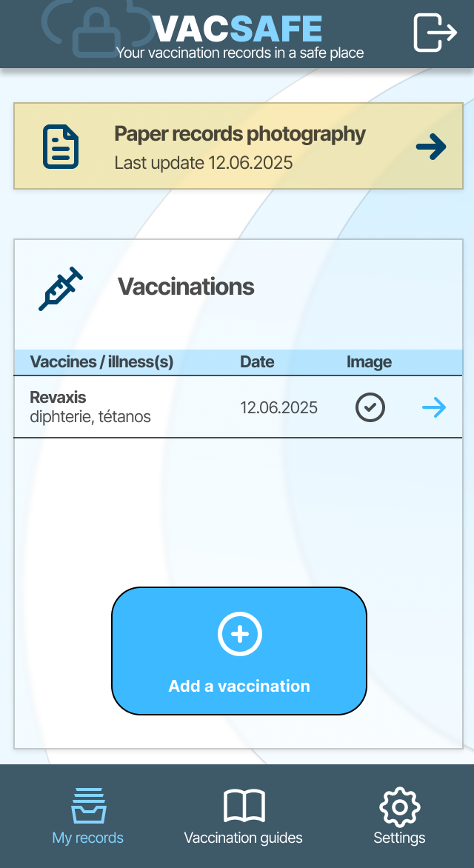474x868 pixels.
Task: Go to the Settings tab label
Action: click(x=399, y=838)
